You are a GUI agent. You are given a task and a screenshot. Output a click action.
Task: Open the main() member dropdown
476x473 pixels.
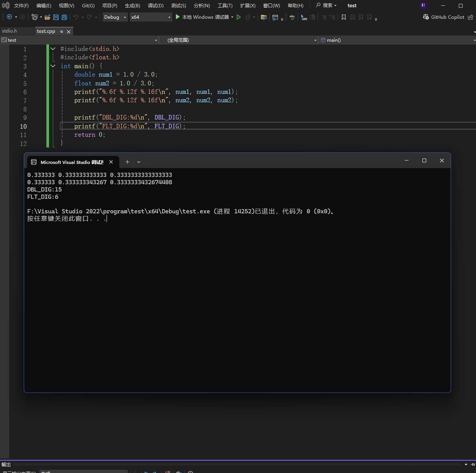point(397,40)
